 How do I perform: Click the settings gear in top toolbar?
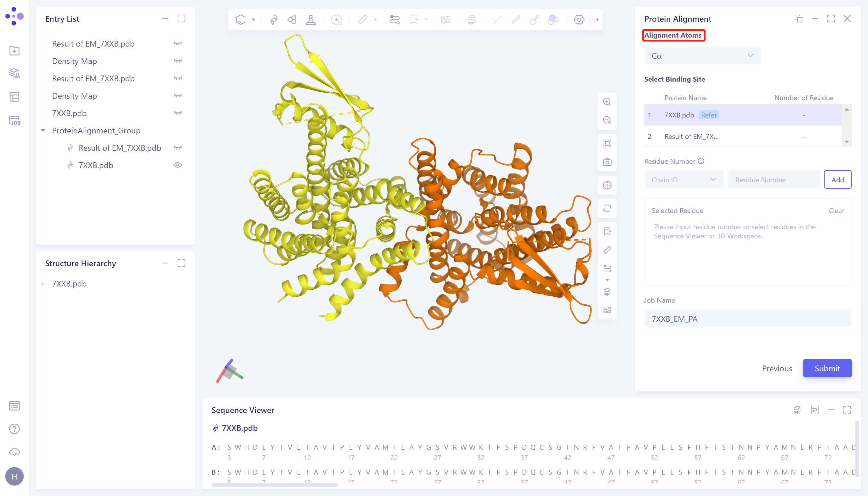tap(579, 20)
